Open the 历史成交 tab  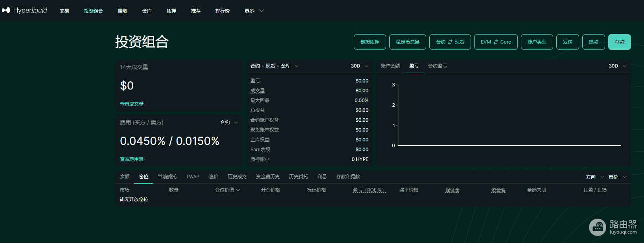tap(237, 177)
